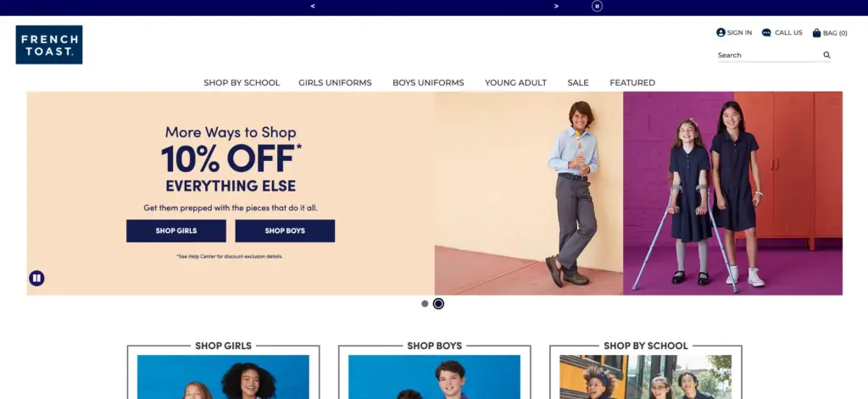Click the Call Us chat bubble icon

tap(766, 33)
